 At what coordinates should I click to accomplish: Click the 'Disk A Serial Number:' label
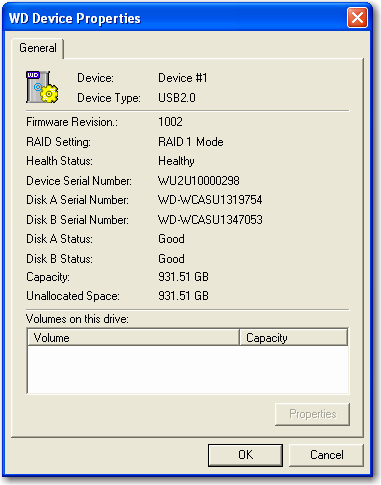77,200
